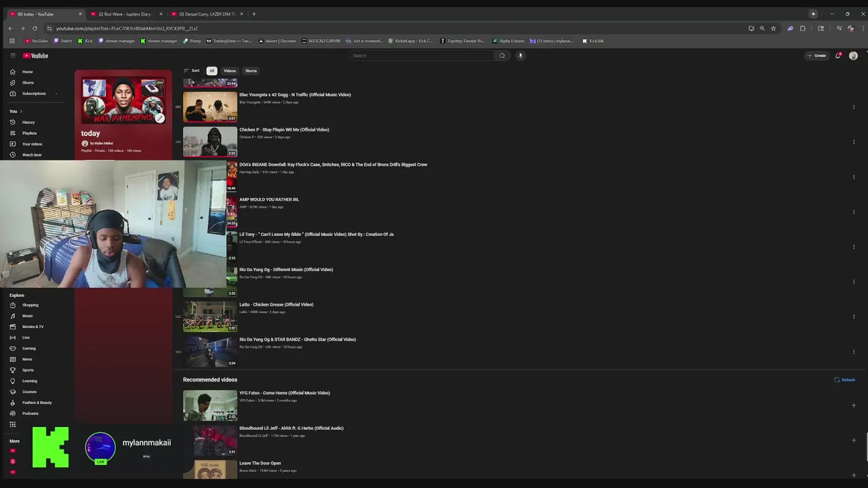
Task: Open the Alpha Futures bookmark
Action: click(509, 41)
